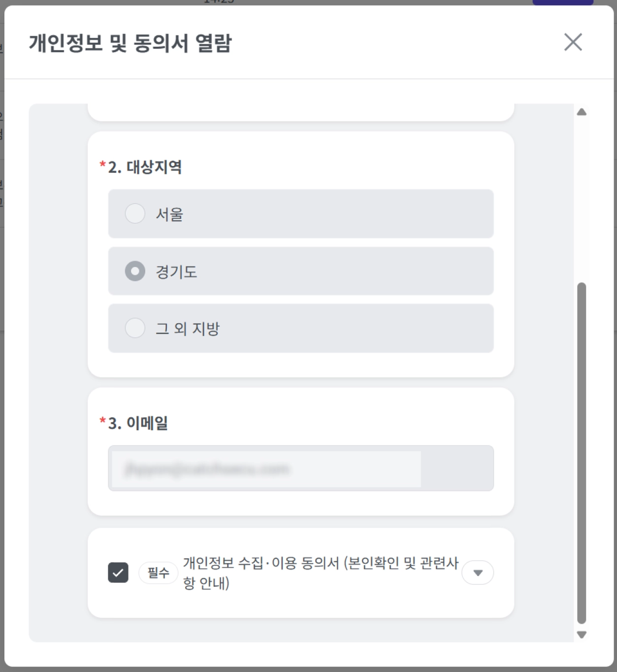The width and height of the screenshot is (617, 672).
Task: Expand the 개인정보 수집·이용 동의서 details arrow
Action: [x=477, y=572]
